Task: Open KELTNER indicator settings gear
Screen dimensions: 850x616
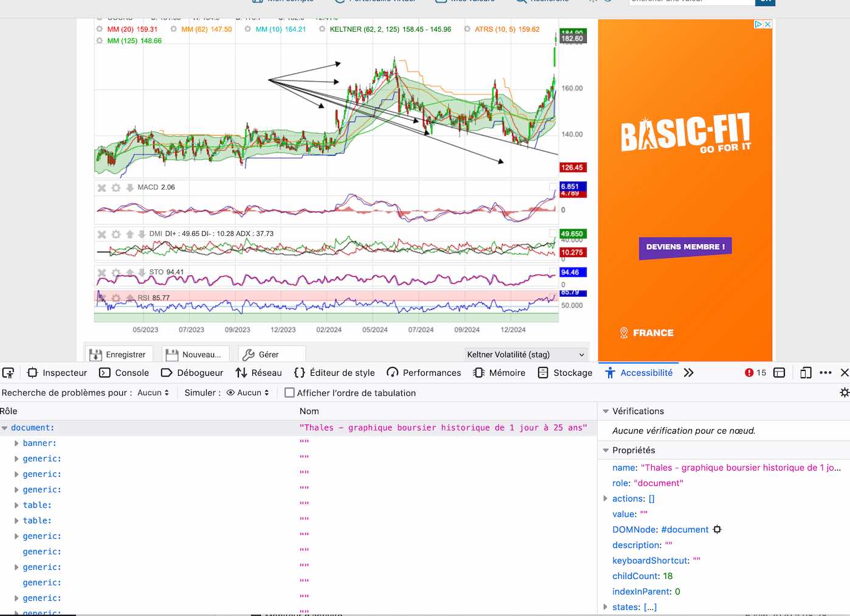Action: point(322,29)
